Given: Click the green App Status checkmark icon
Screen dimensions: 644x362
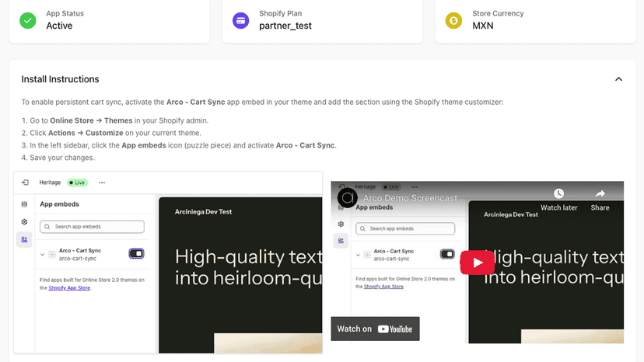Looking at the screenshot, I should pos(28,20).
